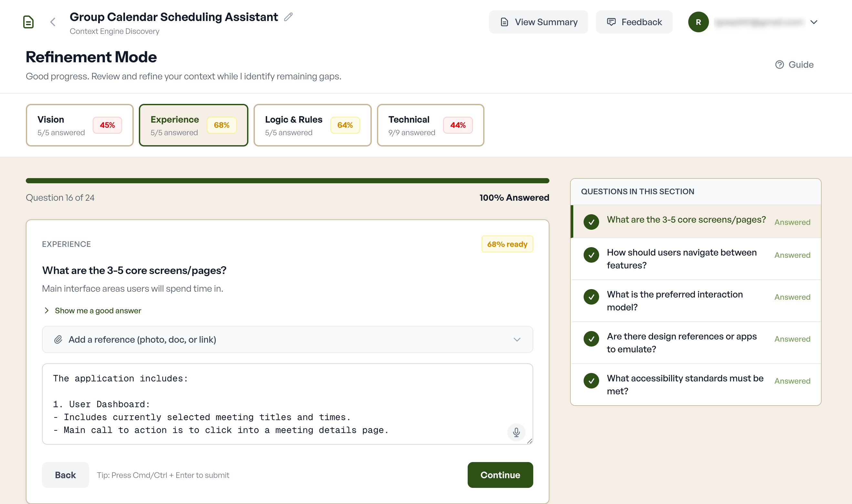Select the Vision section card
Image resolution: width=852 pixels, height=504 pixels.
pyautogui.click(x=79, y=125)
